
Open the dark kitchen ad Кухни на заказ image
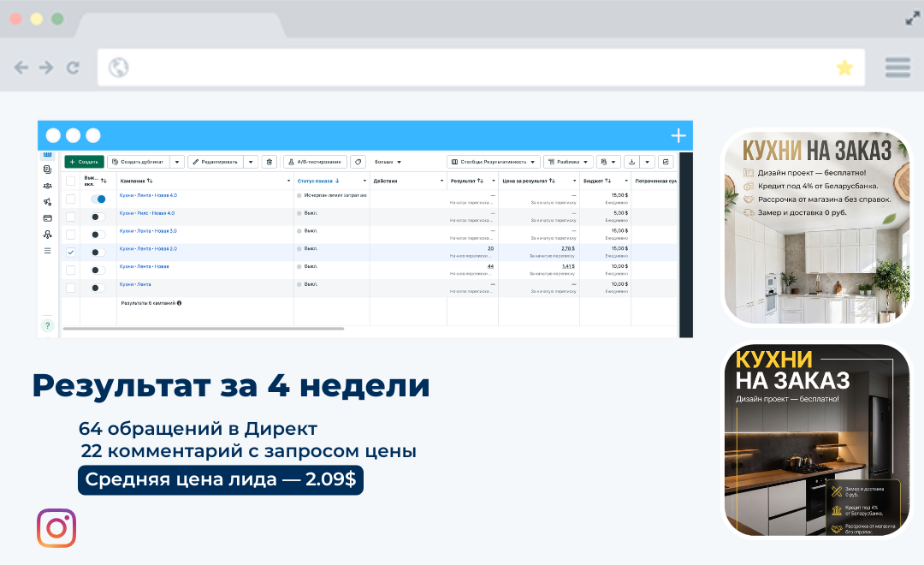pyautogui.click(x=817, y=440)
